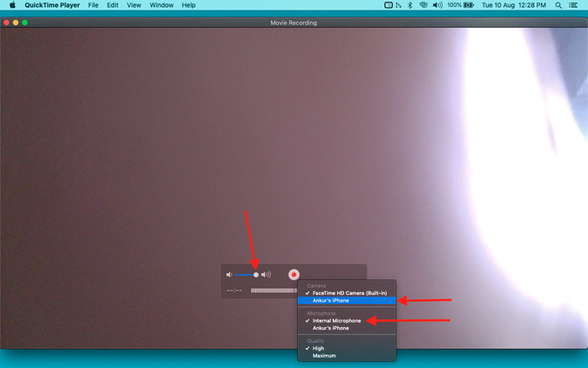This screenshot has width=588, height=368.
Task: Close the Movie Recording window
Action: (6, 23)
